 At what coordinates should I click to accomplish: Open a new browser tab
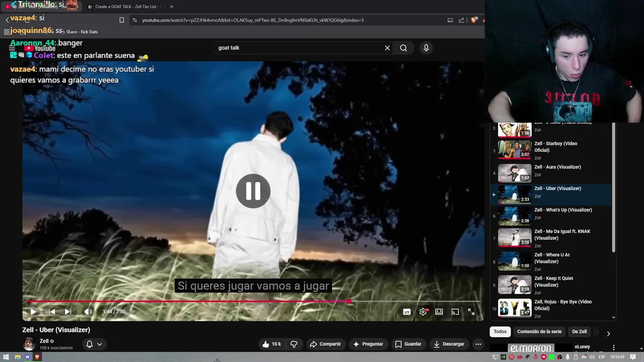point(172,7)
